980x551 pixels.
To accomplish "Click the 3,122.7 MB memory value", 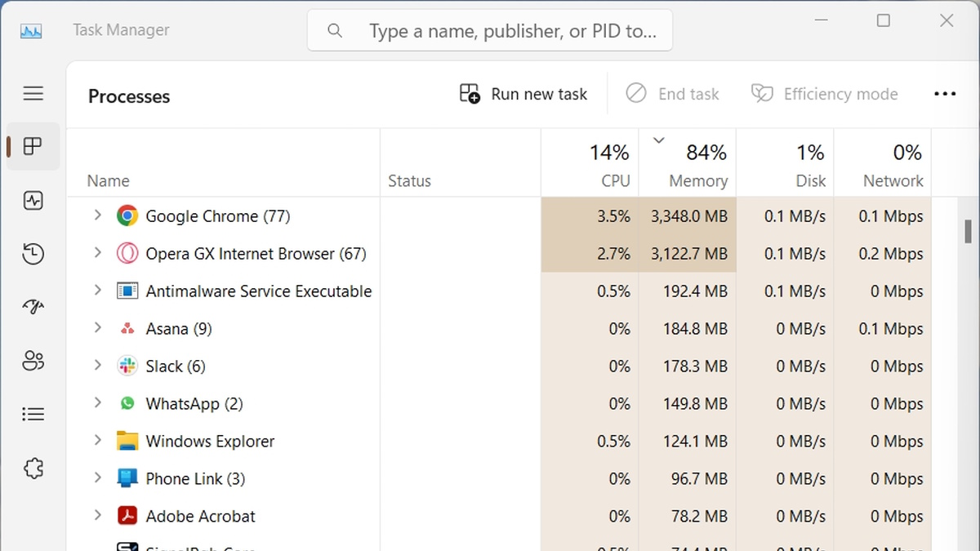I will 689,254.
